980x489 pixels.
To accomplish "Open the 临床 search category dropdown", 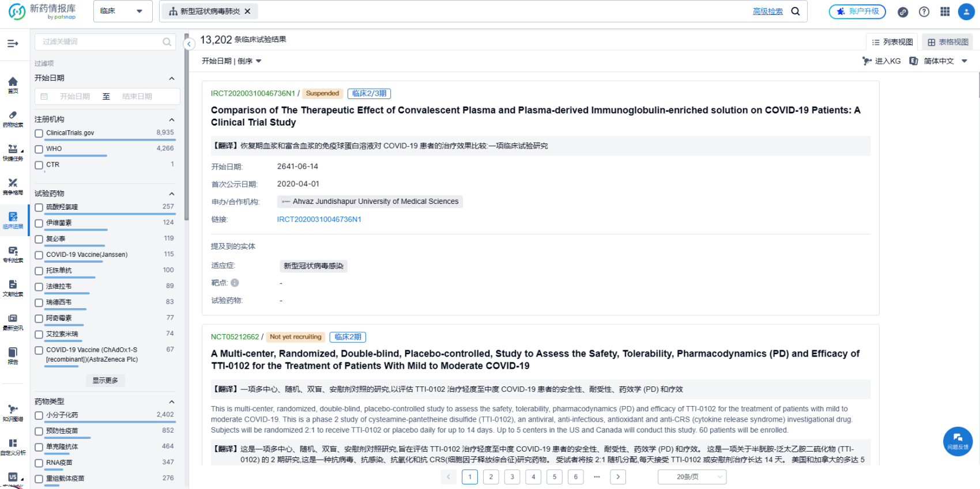I will pyautogui.click(x=122, y=11).
